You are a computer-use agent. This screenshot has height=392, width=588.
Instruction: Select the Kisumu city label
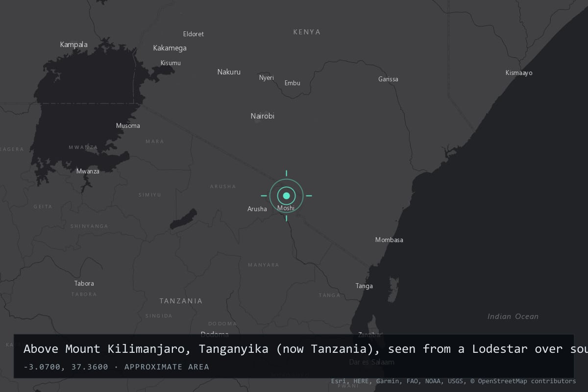[x=171, y=63]
